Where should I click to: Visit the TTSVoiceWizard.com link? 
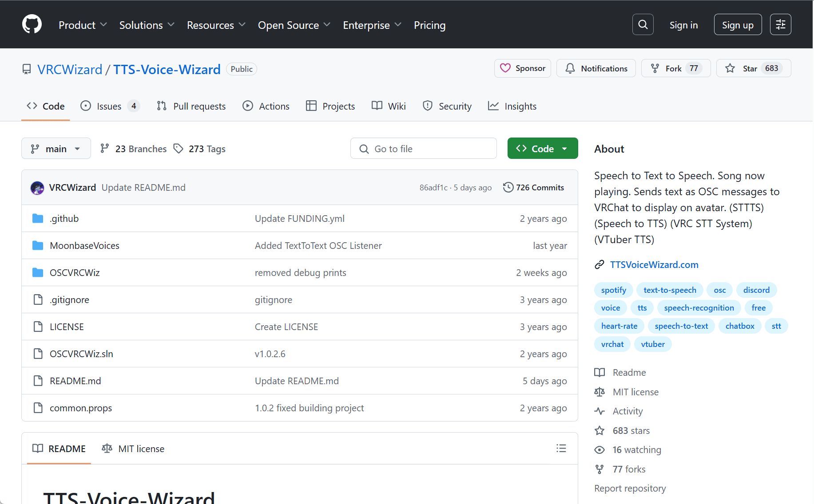(x=654, y=265)
